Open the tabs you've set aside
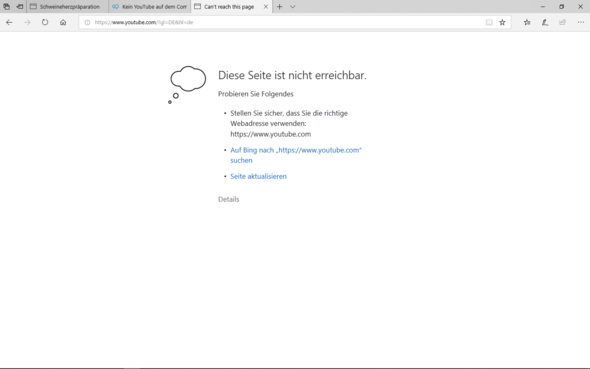This screenshot has width=590, height=369. pyautogui.click(x=6, y=6)
